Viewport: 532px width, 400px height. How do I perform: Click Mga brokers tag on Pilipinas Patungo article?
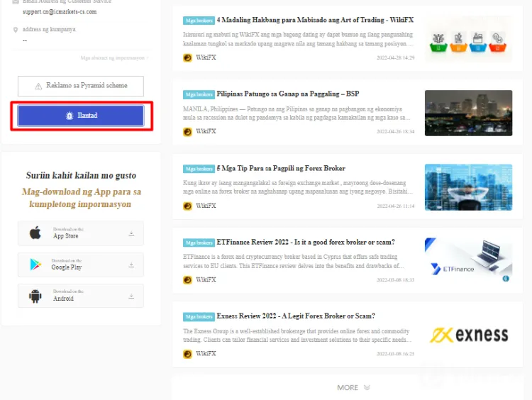click(x=199, y=94)
